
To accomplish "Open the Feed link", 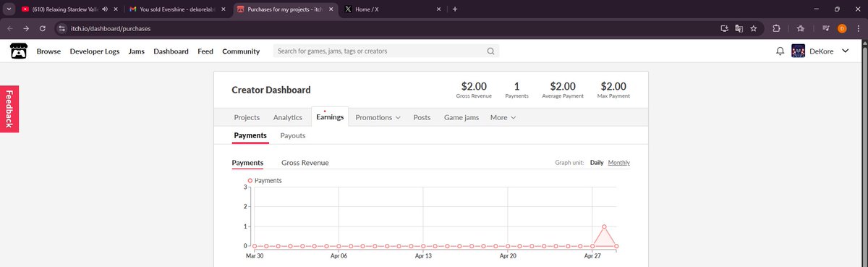I will (x=205, y=51).
